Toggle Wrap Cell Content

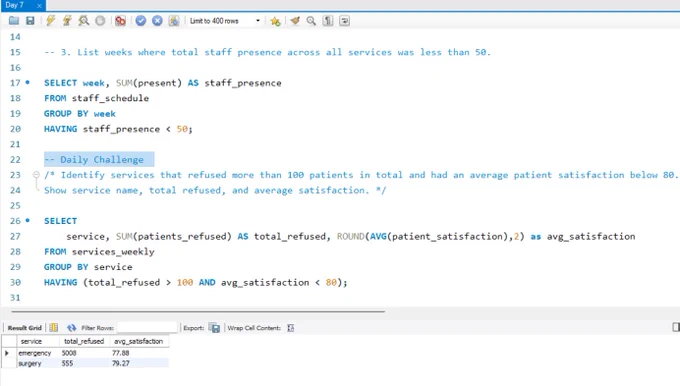coord(291,328)
